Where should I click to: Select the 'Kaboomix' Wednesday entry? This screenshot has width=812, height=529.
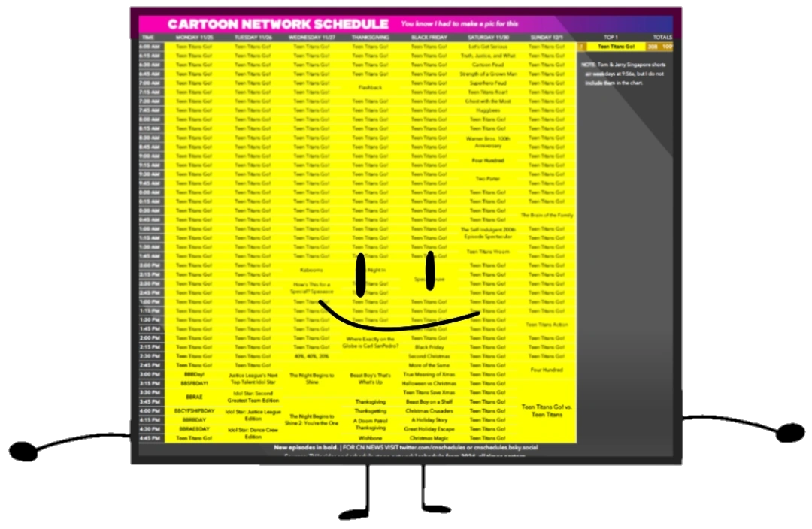312,269
